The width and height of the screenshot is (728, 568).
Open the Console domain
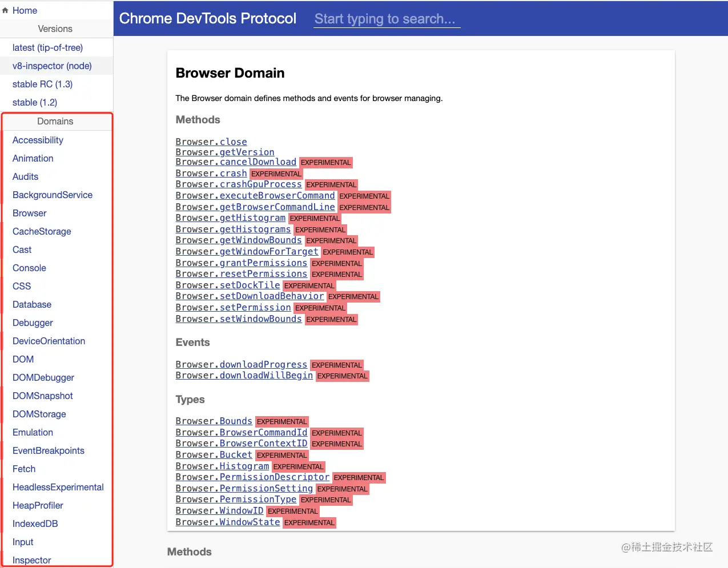point(29,268)
